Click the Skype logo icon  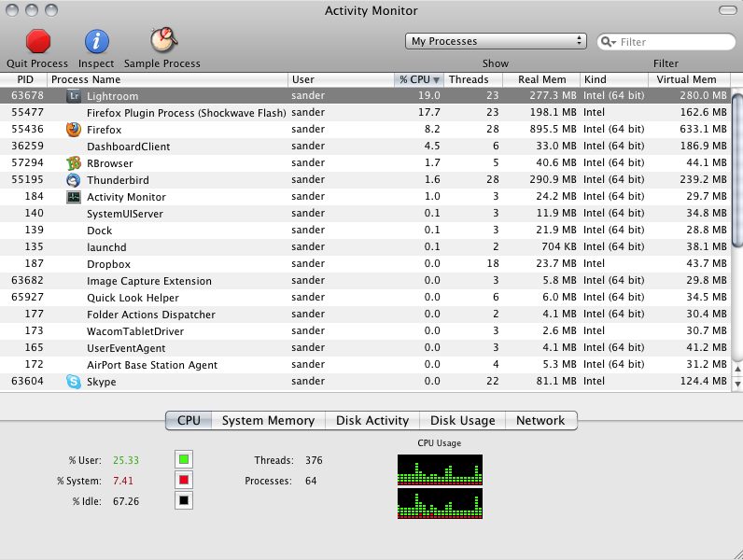74,382
